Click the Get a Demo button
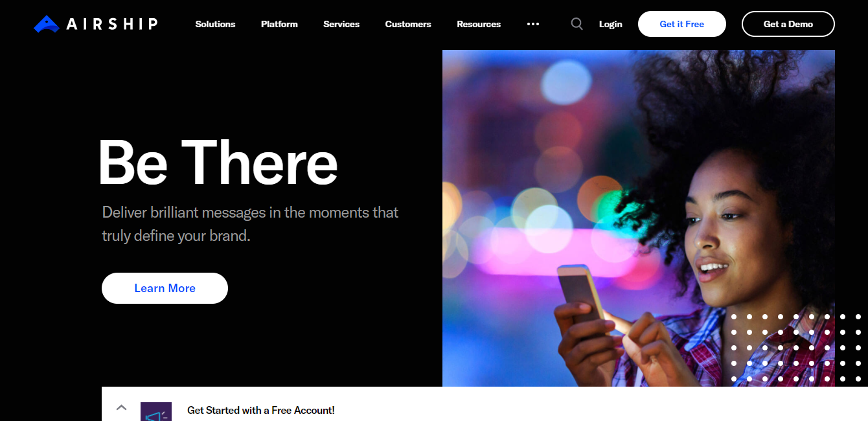Image resolution: width=868 pixels, height=421 pixels. point(788,24)
